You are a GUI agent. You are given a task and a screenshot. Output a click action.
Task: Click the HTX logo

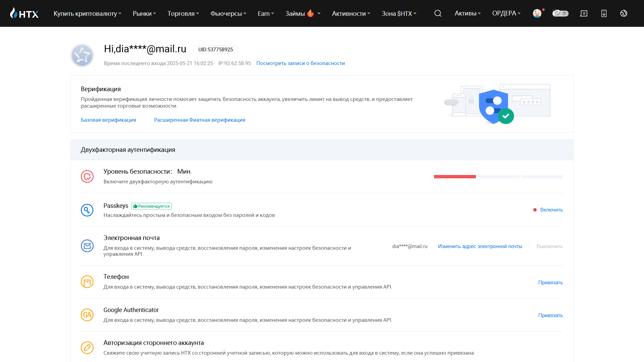[24, 13]
